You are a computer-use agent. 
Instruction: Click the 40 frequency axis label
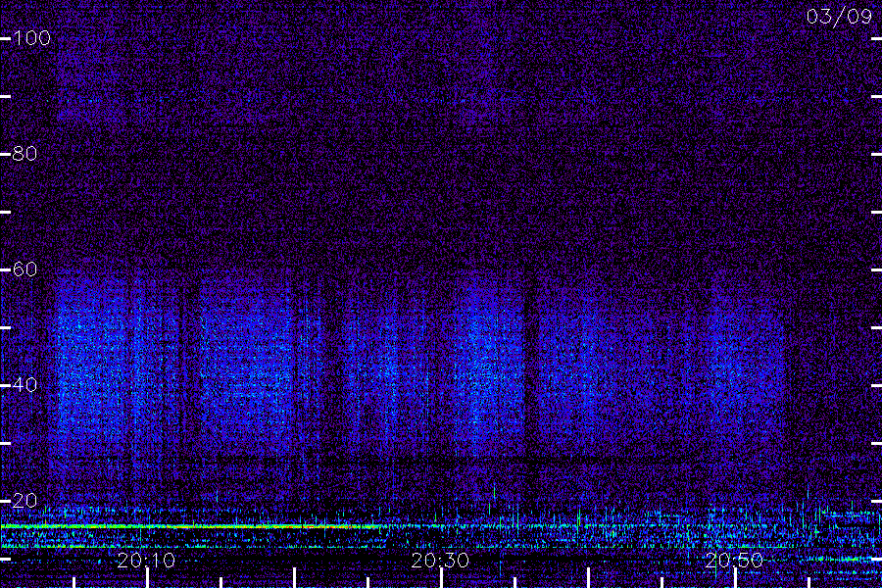click(24, 385)
